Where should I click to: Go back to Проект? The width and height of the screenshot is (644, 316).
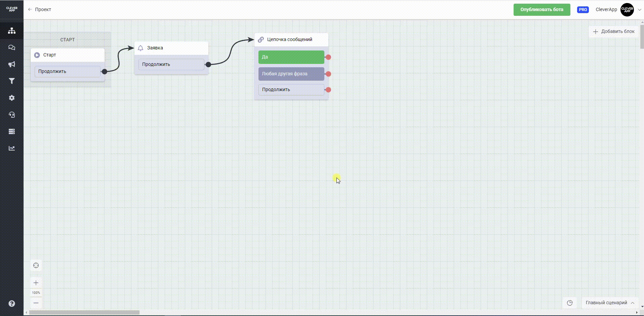point(40,9)
